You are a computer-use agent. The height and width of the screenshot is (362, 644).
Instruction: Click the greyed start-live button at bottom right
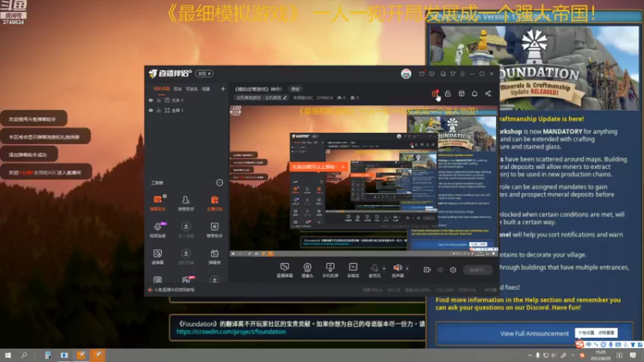(477, 269)
